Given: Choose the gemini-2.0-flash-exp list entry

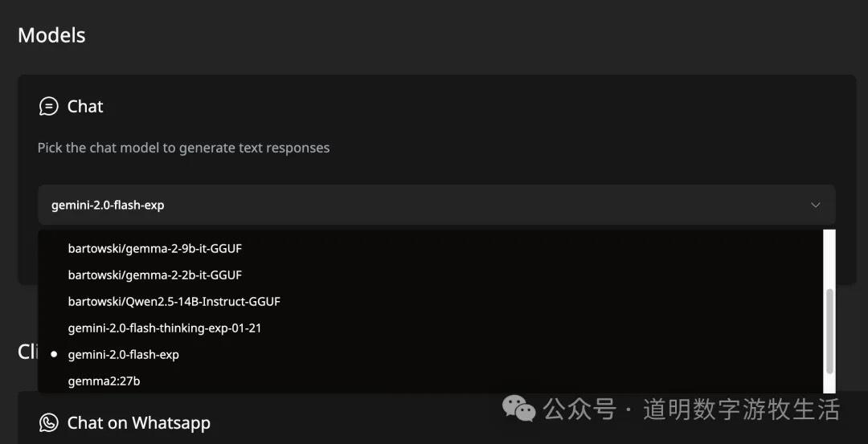Looking at the screenshot, I should tap(123, 354).
